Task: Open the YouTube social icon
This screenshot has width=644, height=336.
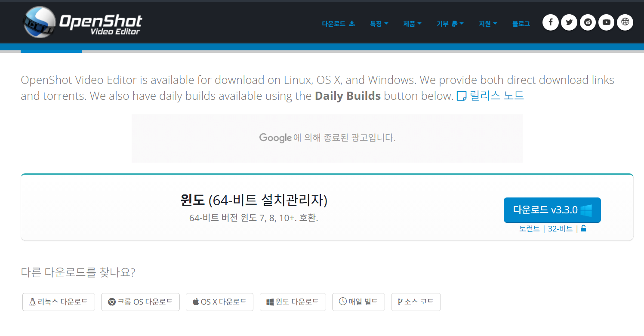Action: 607,22
